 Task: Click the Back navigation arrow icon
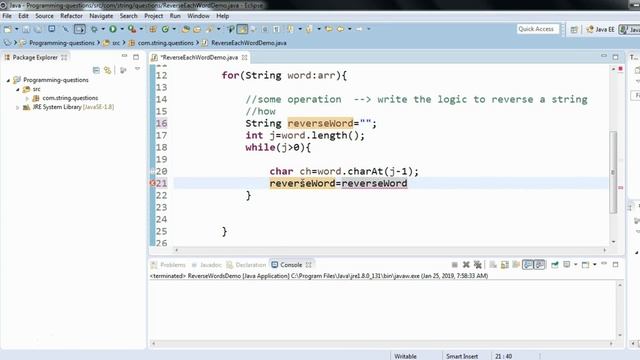point(340,29)
